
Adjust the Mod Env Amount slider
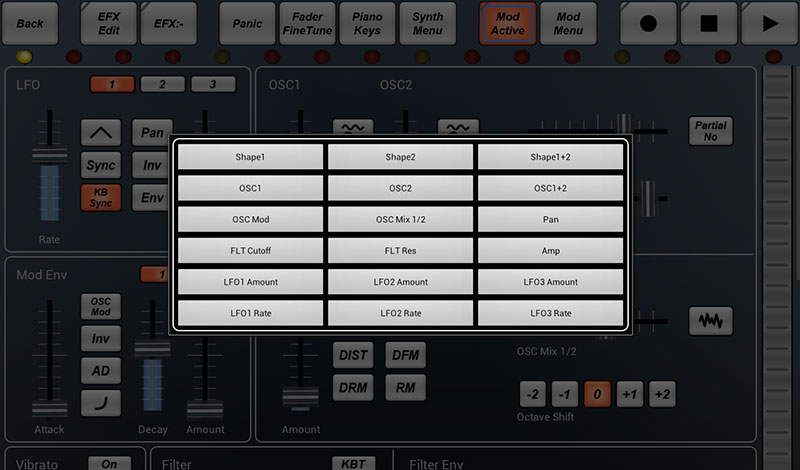(x=205, y=409)
